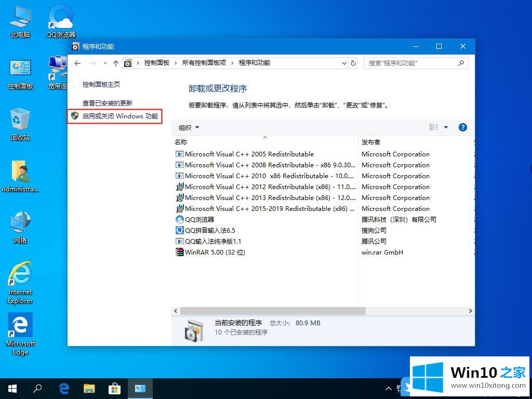Select the Control Panel desktop icon
The height and width of the screenshot is (399, 532).
click(x=20, y=74)
